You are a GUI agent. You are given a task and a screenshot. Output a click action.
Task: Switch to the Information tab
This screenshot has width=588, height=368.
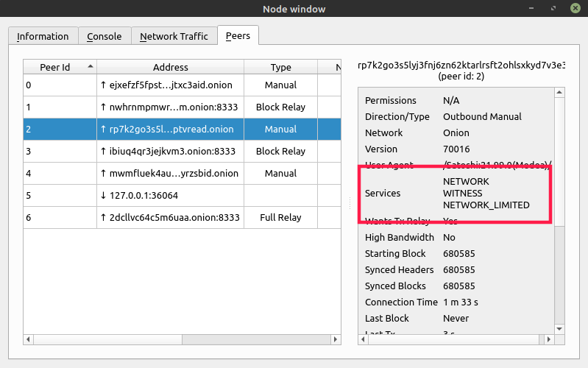43,36
